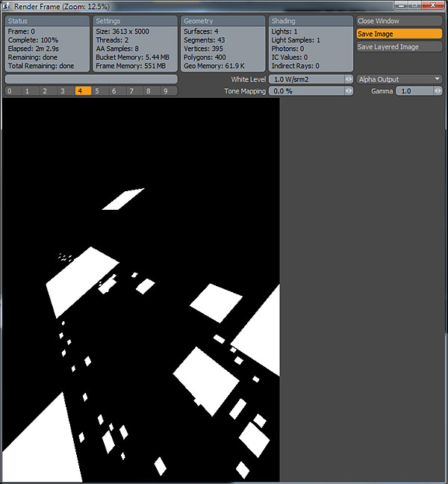The width and height of the screenshot is (448, 484).
Task: Click the Save Layered Image button
Action: click(399, 47)
